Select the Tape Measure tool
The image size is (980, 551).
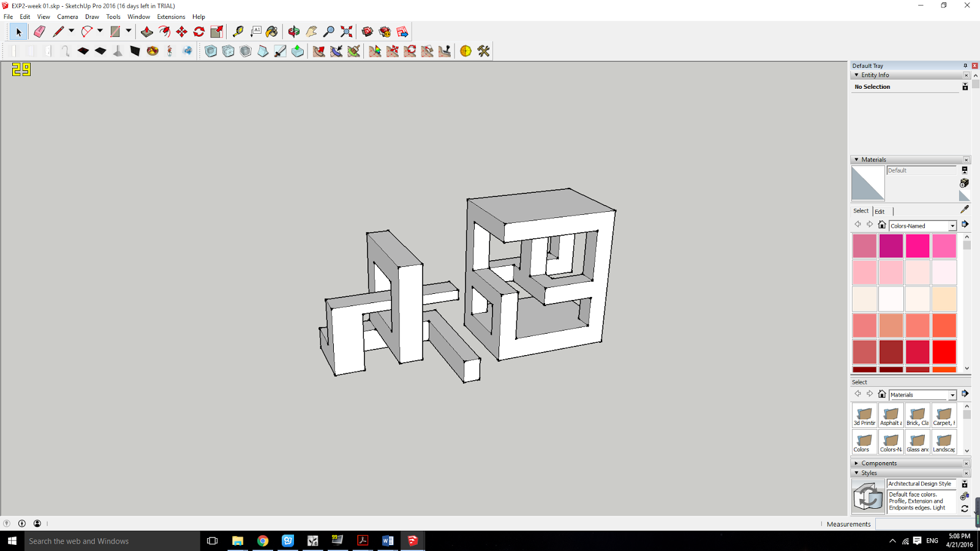238,32
